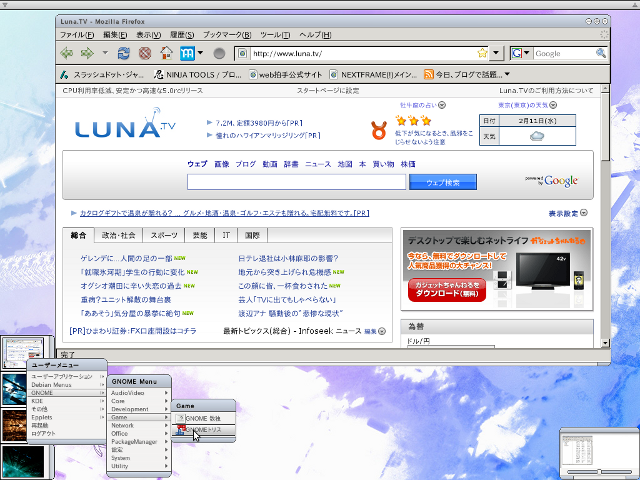The height and width of the screenshot is (480, 640).
Task: Open the Office submenu in GNOME Menu
Action: (x=139, y=433)
